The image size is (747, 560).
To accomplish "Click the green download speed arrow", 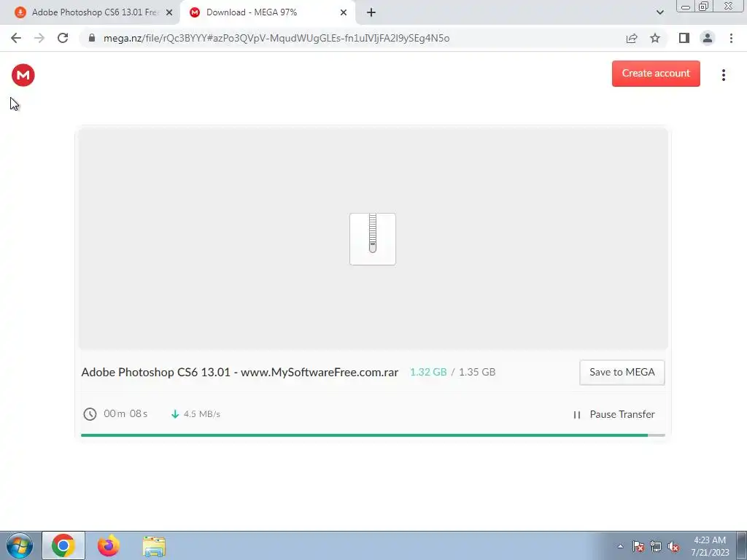I will 175,414.
